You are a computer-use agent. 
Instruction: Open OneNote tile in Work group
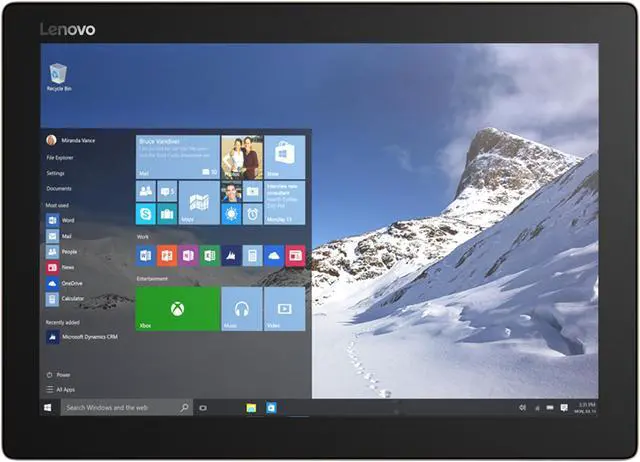point(188,255)
